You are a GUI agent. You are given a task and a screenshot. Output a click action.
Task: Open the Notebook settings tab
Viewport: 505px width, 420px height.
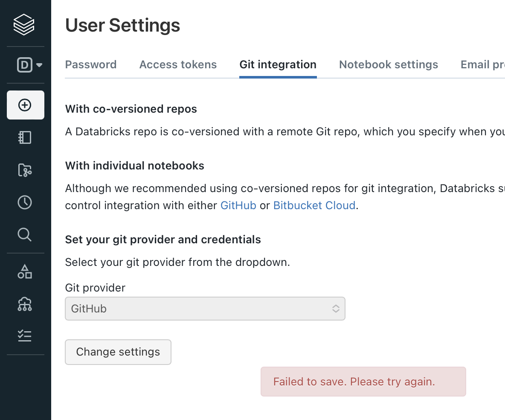point(388,64)
